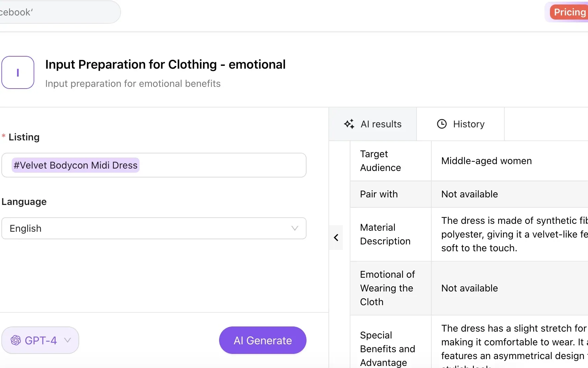588x368 pixels.
Task: Click the 'Middle-aged women' Target Audience cell
Action: (486, 161)
